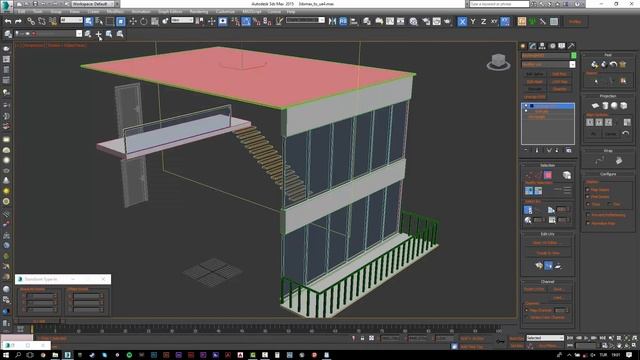Switch to the Motion command panel

click(x=552, y=46)
